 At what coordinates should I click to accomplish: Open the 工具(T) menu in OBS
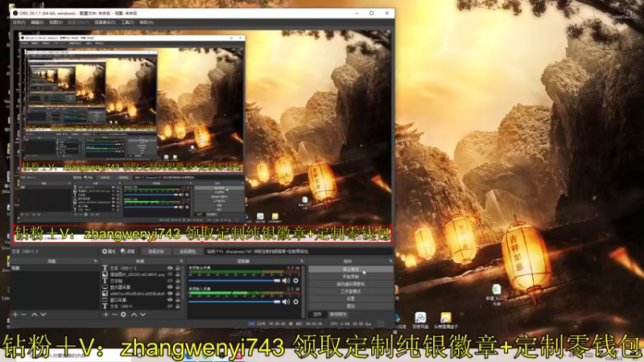coord(127,23)
